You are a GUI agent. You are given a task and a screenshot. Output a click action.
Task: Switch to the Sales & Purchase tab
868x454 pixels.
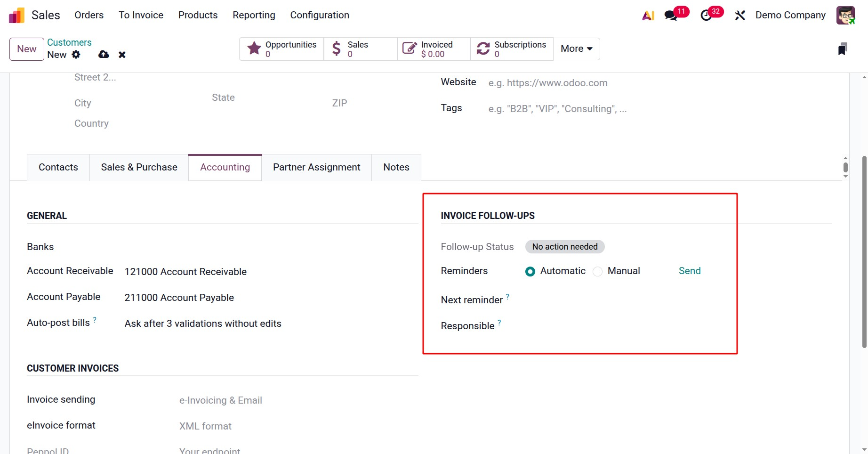139,168
